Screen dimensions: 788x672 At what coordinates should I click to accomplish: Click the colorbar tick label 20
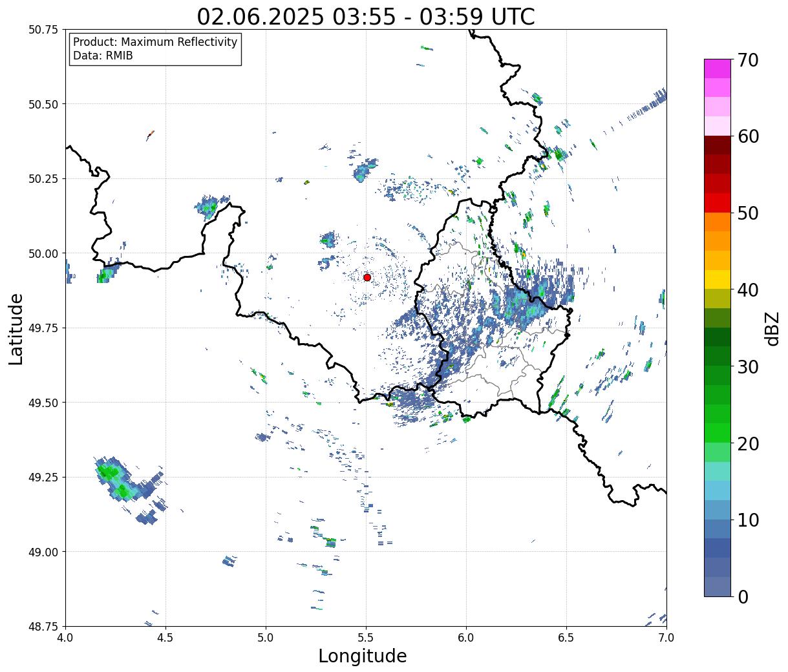pos(748,443)
